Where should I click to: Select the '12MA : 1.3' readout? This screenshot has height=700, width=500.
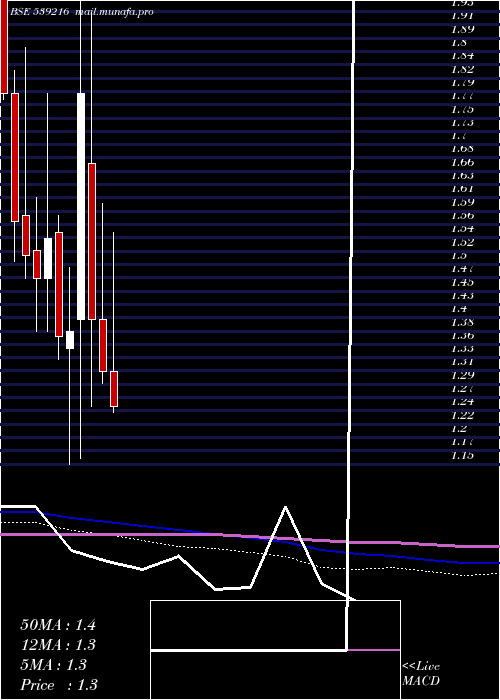pyautogui.click(x=58, y=645)
